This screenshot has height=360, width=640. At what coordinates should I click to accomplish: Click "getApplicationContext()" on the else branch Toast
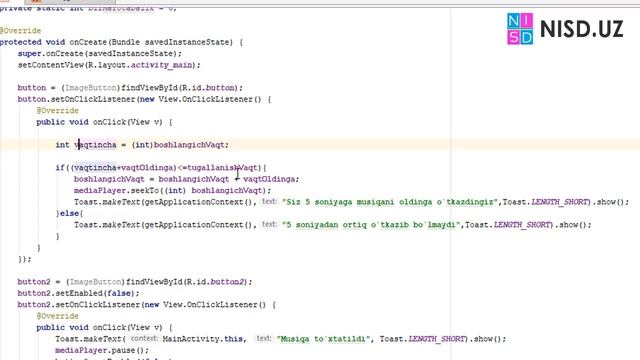(199, 225)
